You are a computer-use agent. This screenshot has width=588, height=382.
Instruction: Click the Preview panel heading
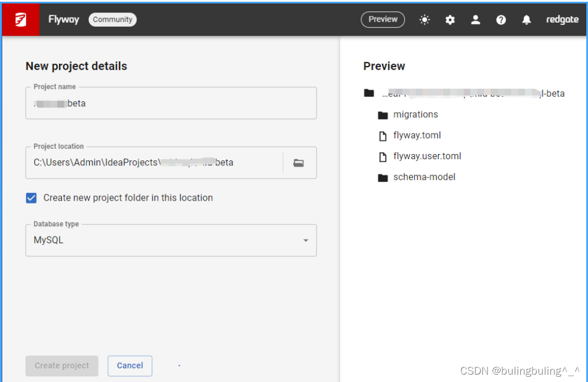[384, 66]
